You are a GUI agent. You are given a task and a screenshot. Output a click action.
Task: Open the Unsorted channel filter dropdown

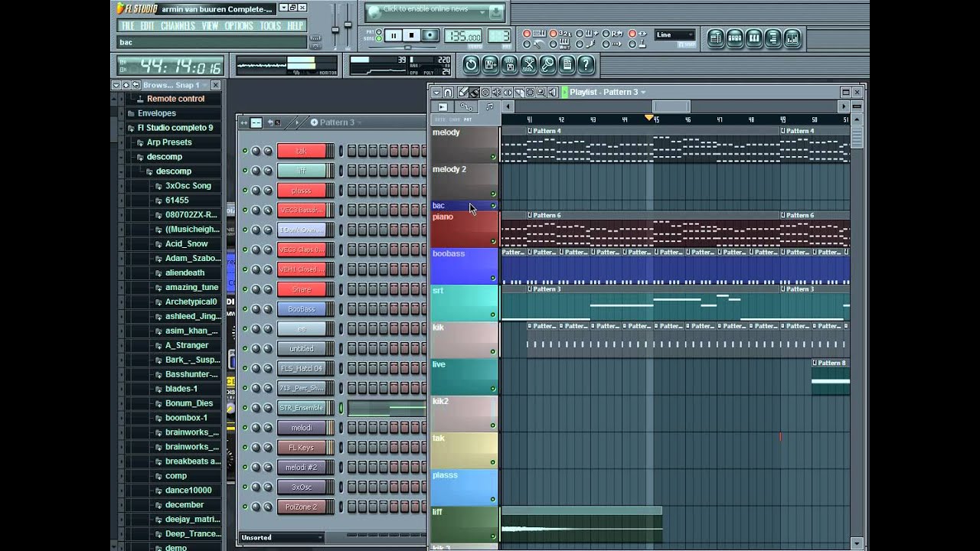click(282, 537)
